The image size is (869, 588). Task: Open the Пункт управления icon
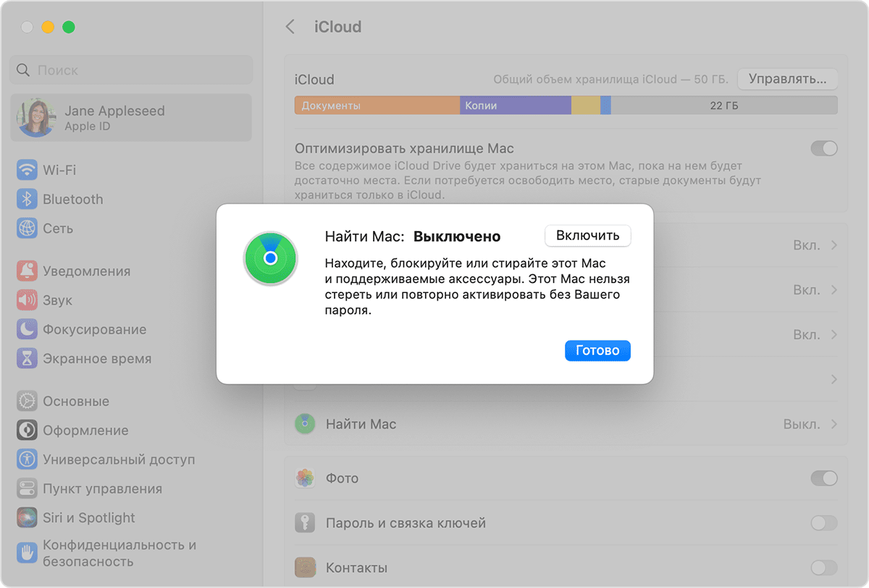click(x=27, y=488)
